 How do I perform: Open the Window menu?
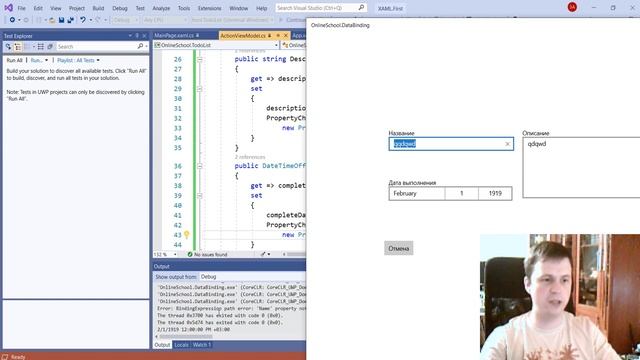pos(238,8)
